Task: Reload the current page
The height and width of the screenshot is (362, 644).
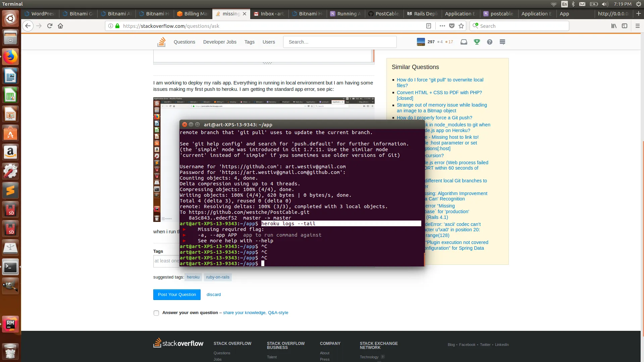Action: (x=50, y=26)
